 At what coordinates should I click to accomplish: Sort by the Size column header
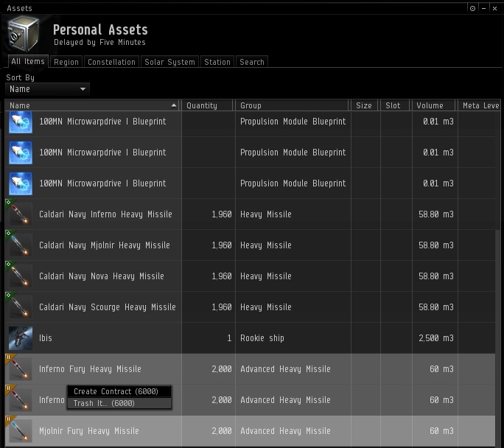[x=365, y=105]
